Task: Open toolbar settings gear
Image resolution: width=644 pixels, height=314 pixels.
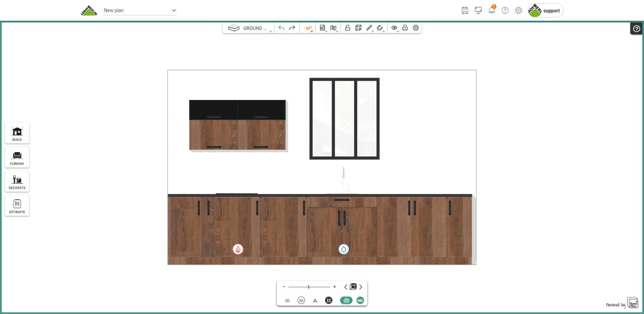Action: coord(416,28)
